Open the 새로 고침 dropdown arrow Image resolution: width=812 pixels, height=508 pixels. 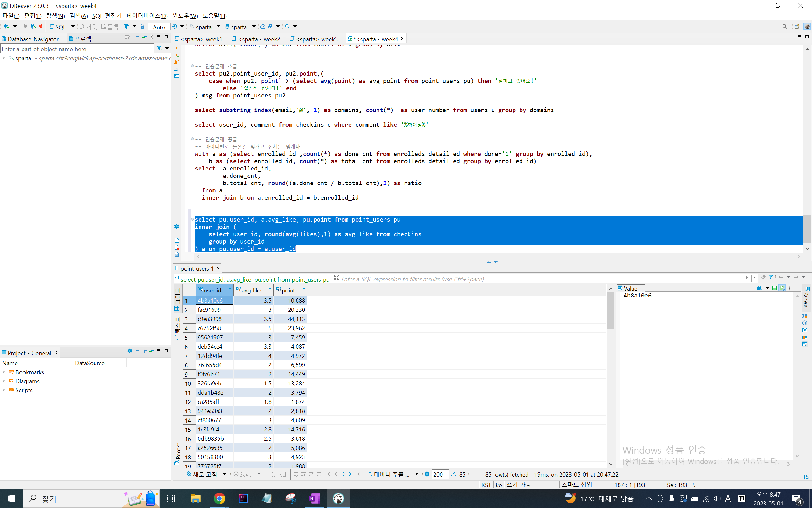pos(225,474)
